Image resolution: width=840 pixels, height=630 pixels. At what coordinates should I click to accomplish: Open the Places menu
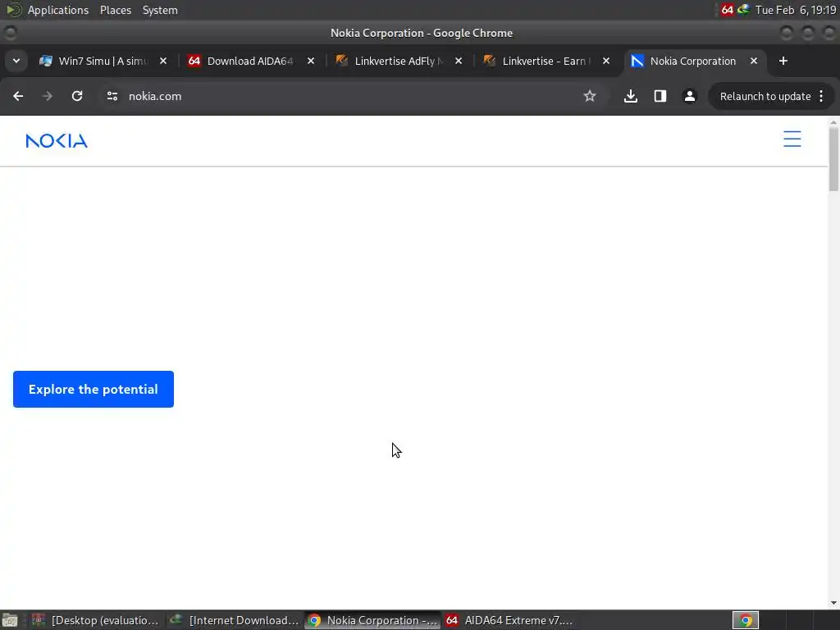[x=116, y=10]
